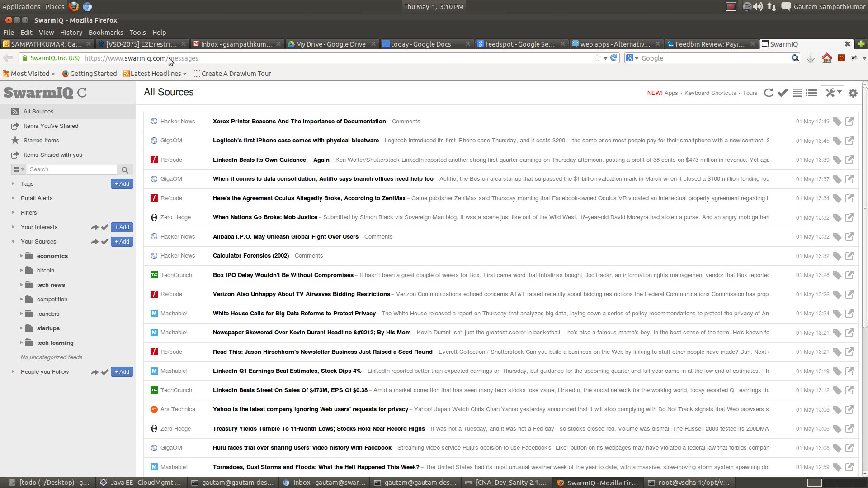This screenshot has height=488, width=868.
Task: Expand the Tags section
Action: [x=13, y=184]
